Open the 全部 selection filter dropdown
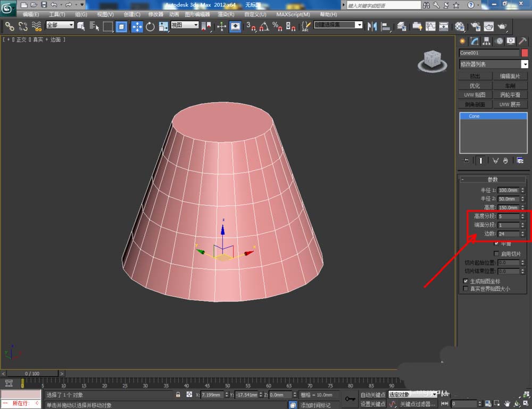532x409 pixels. [x=60, y=25]
